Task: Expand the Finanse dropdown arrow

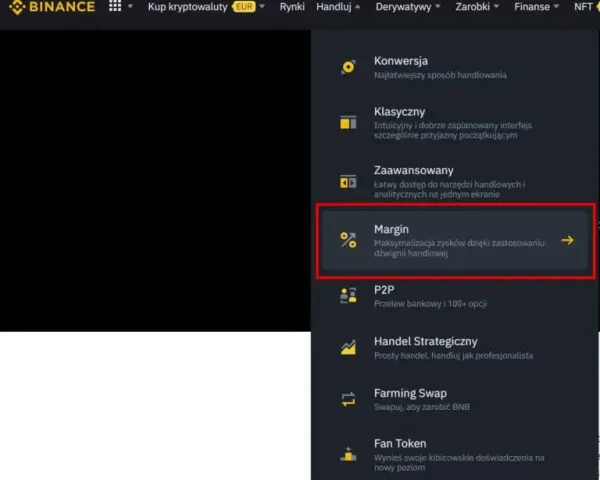Action: point(556,6)
